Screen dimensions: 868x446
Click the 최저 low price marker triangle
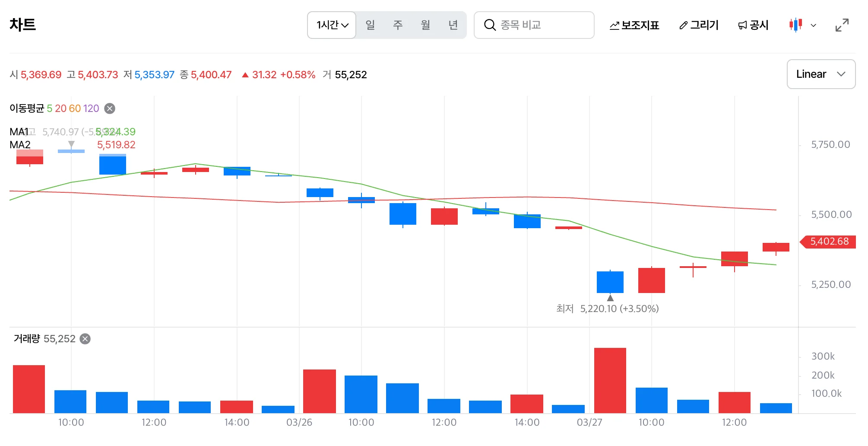tap(610, 298)
